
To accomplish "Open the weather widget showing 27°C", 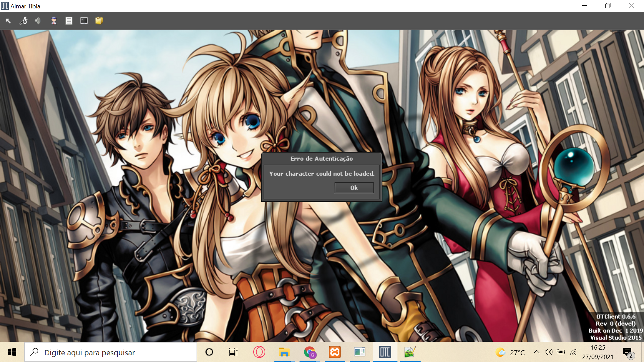I will coord(510,352).
